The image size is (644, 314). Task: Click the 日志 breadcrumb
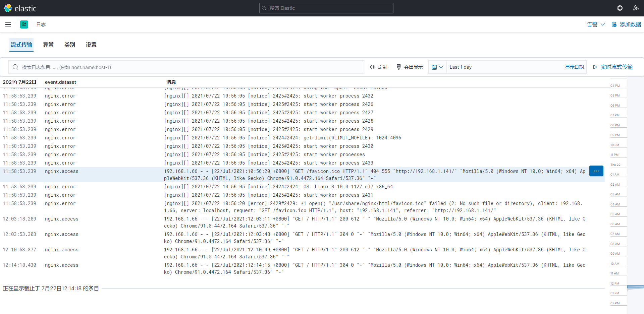pyautogui.click(x=41, y=24)
